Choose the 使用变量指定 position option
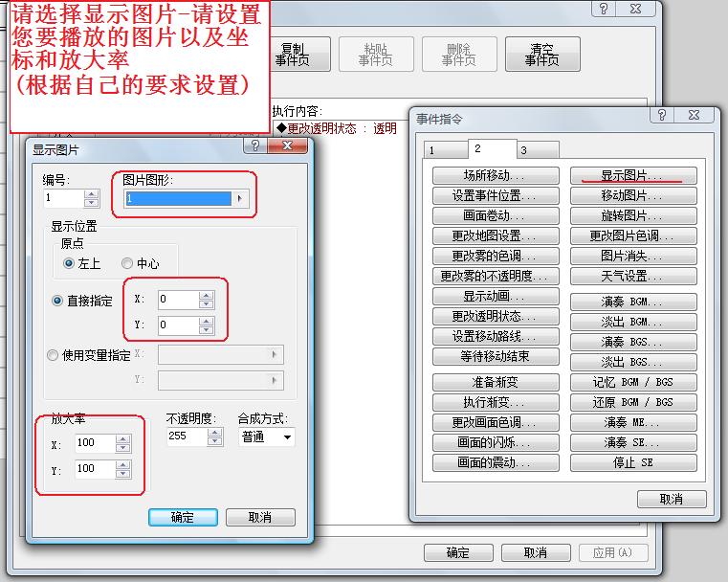The height and width of the screenshot is (582, 728). 53,355
